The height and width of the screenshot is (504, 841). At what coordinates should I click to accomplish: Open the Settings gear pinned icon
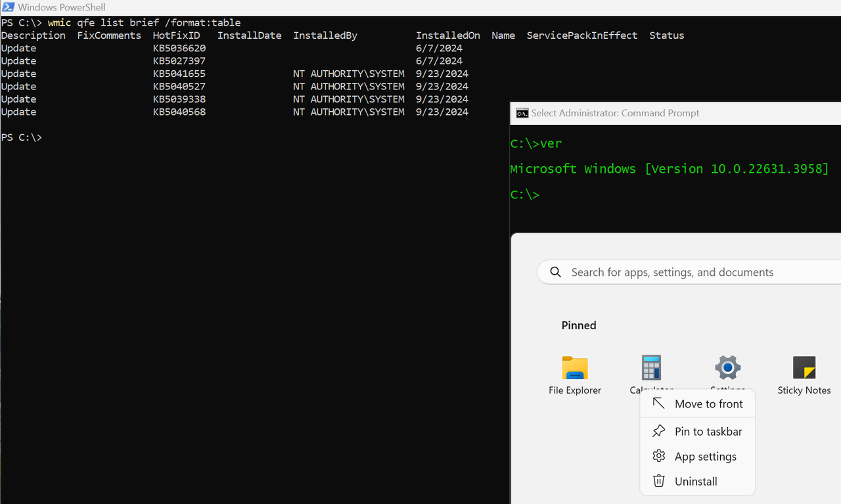tap(727, 368)
